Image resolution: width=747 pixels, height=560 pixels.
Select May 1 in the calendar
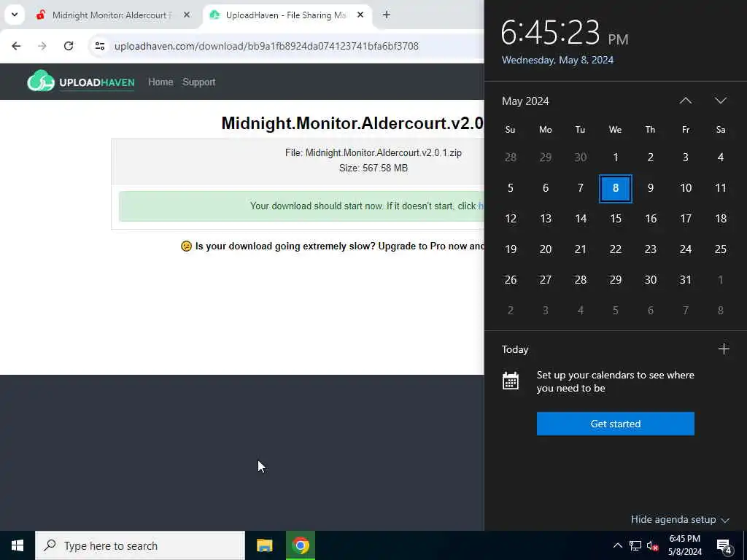[x=616, y=157]
